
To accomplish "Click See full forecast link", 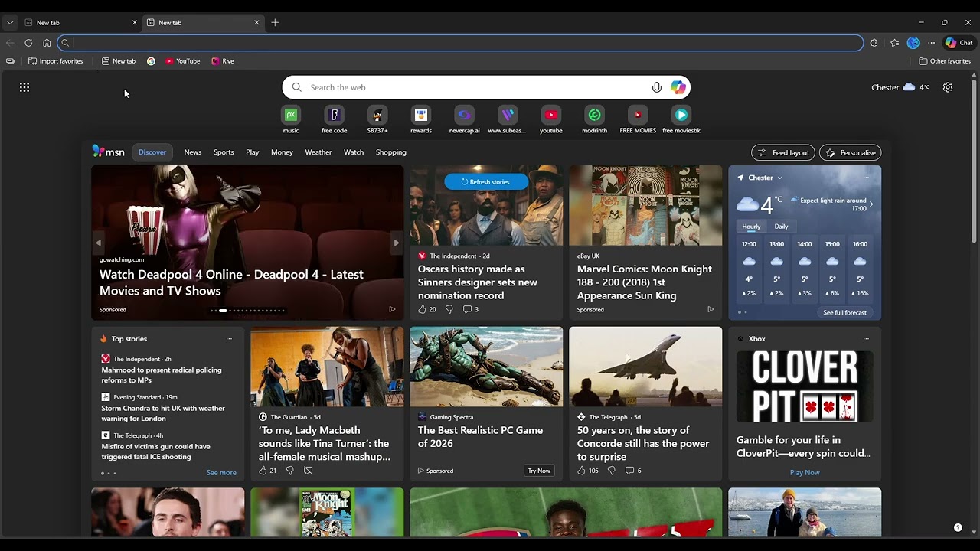I will [x=844, y=312].
